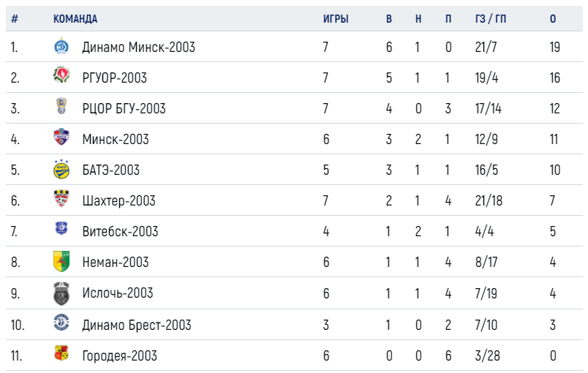Open the Городея-2003 team page
The height and width of the screenshot is (373, 588).
119,355
